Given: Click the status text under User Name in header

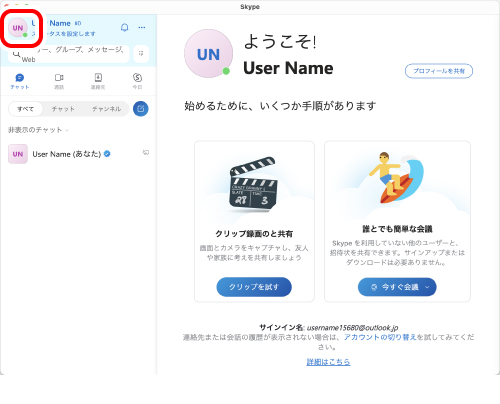Looking at the screenshot, I should tap(63, 34).
